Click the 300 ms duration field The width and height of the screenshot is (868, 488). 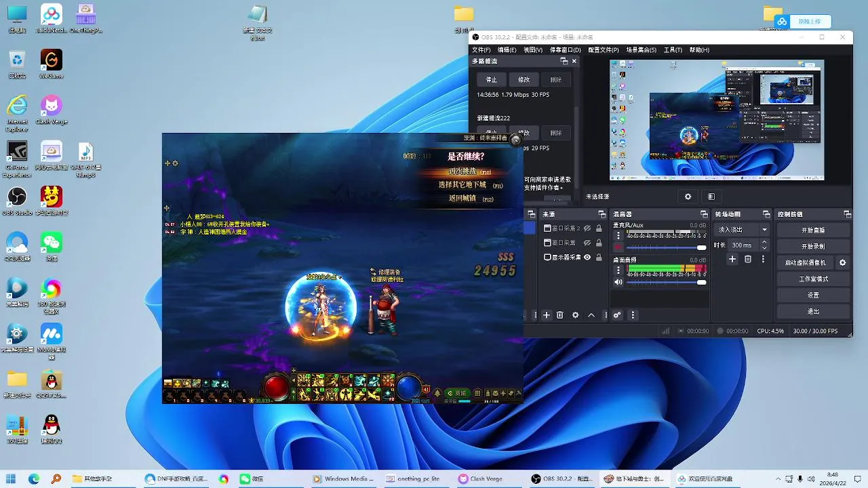pyautogui.click(x=742, y=245)
